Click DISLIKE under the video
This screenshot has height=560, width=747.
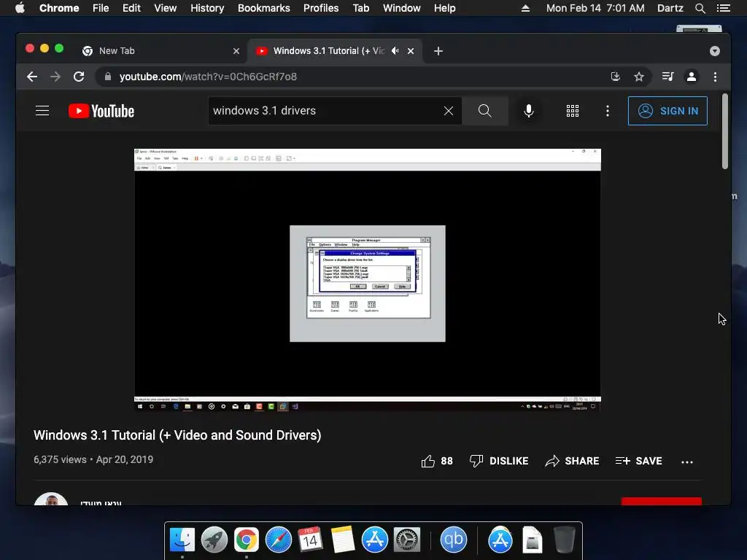(x=499, y=461)
